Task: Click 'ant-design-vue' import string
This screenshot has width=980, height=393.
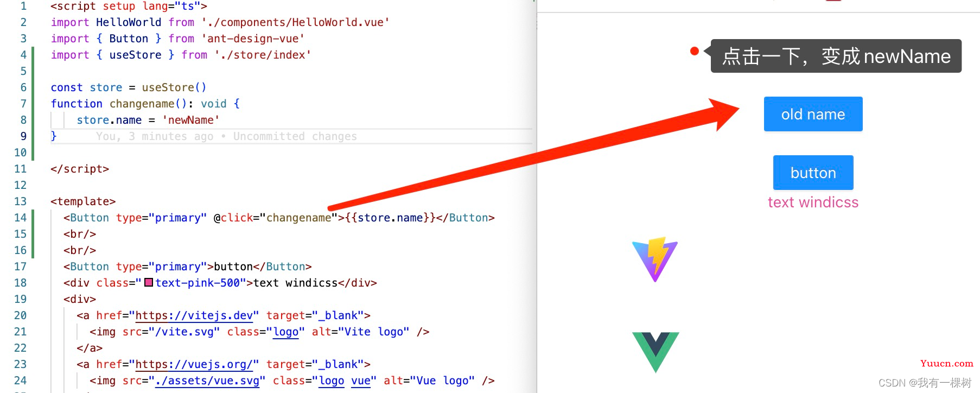Action: click(252, 39)
